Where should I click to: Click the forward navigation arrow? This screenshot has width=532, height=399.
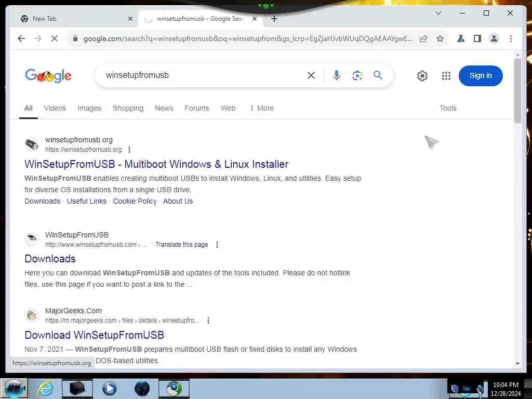[37, 38]
